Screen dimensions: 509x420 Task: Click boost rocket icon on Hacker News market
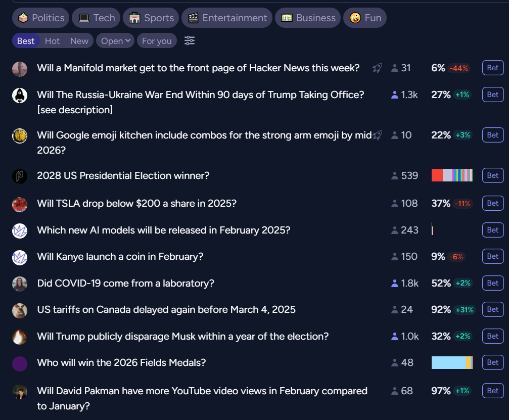tap(377, 68)
